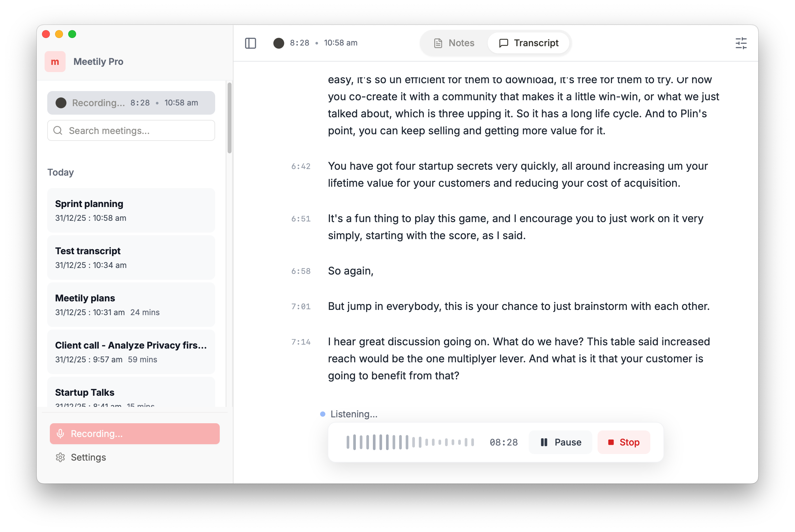Open Settings via the gear icon
Image resolution: width=795 pixels, height=532 pixels.
(x=60, y=457)
